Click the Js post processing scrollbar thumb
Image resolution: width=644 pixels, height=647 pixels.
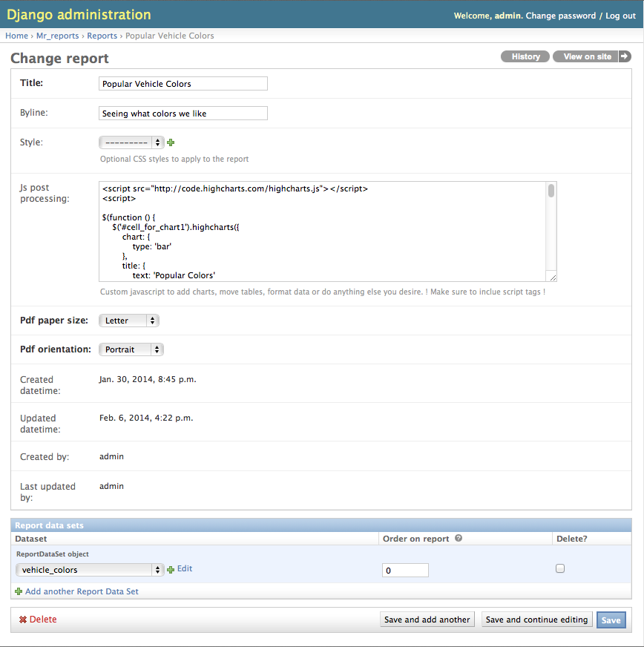(x=551, y=191)
